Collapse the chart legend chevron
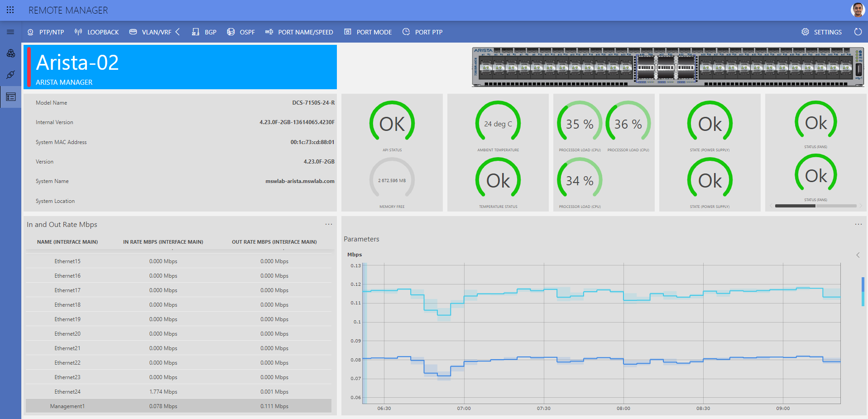Screen dimensions: 868x419 point(858,255)
